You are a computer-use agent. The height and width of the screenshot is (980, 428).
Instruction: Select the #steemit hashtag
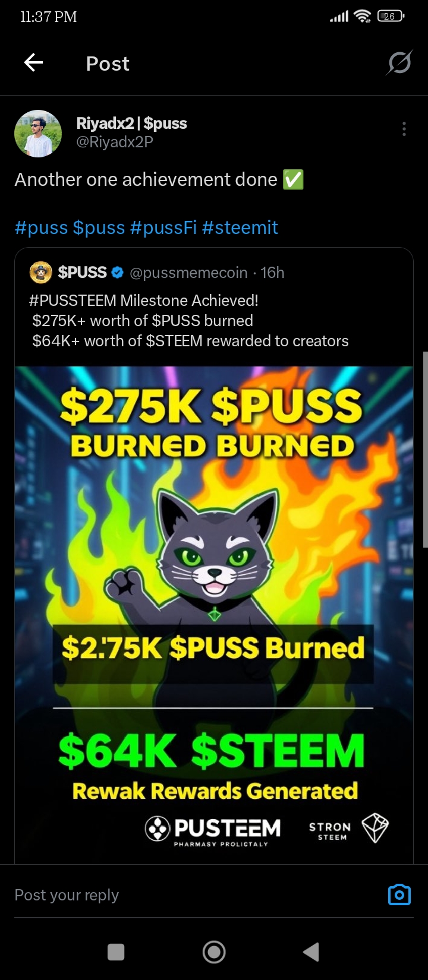click(240, 227)
